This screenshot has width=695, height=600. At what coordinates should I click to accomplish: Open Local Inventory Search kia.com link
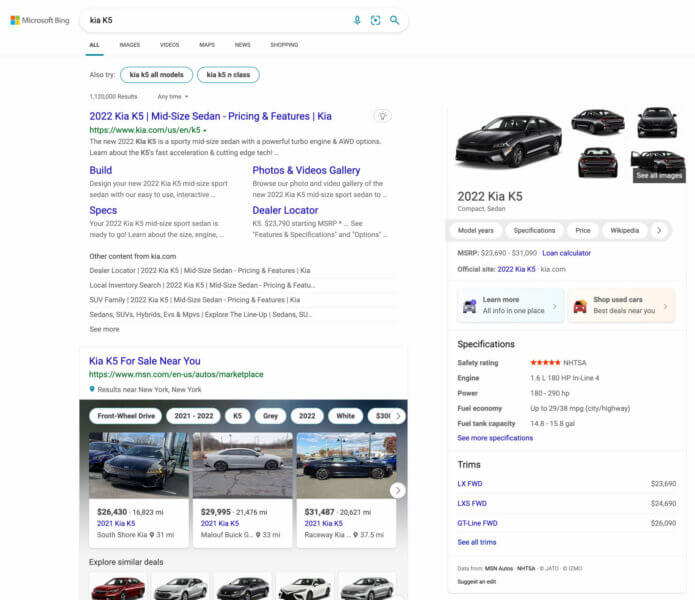click(x=202, y=285)
